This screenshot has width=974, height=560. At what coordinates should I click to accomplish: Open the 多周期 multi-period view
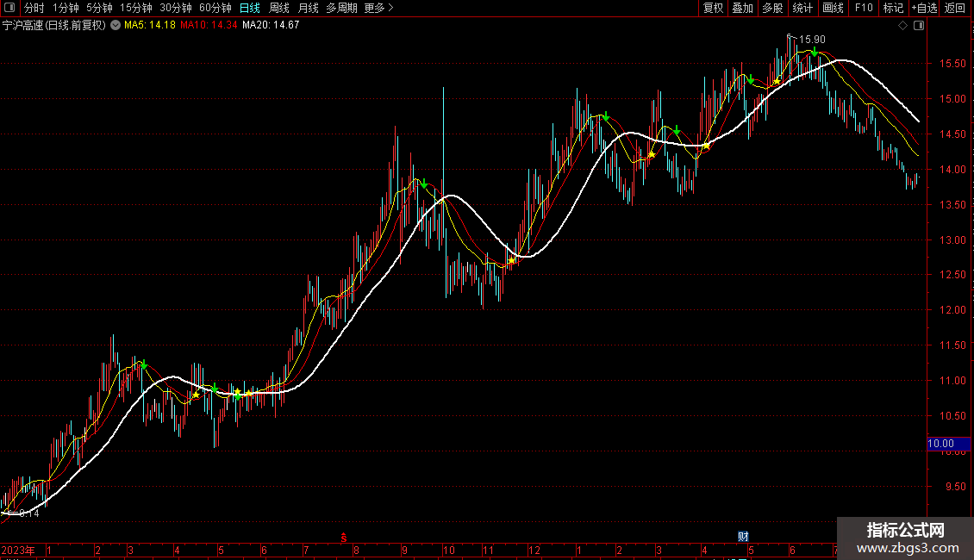pyautogui.click(x=341, y=8)
